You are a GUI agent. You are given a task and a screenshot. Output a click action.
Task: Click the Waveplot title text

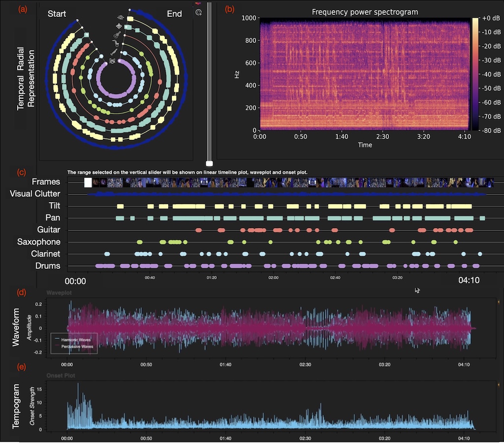(x=59, y=293)
